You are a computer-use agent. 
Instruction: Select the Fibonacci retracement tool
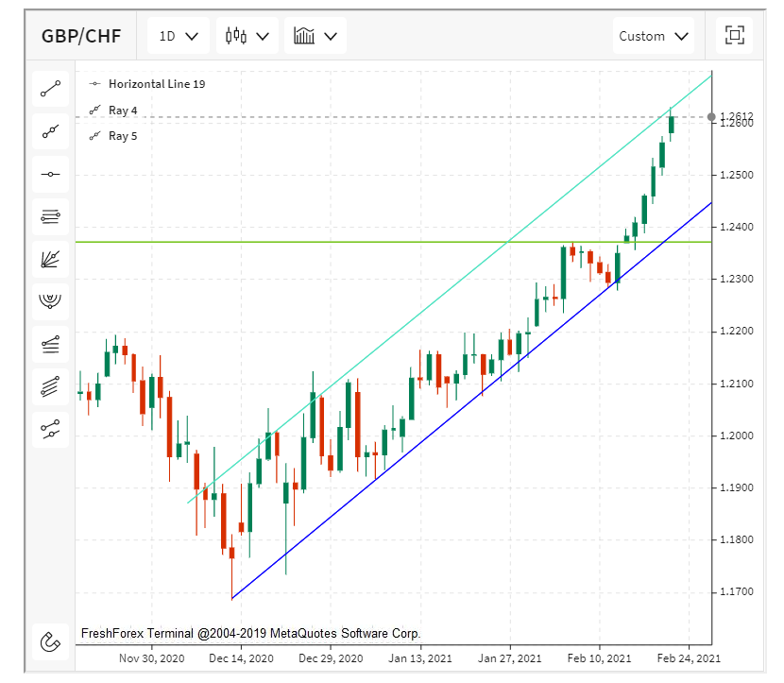coord(50,216)
